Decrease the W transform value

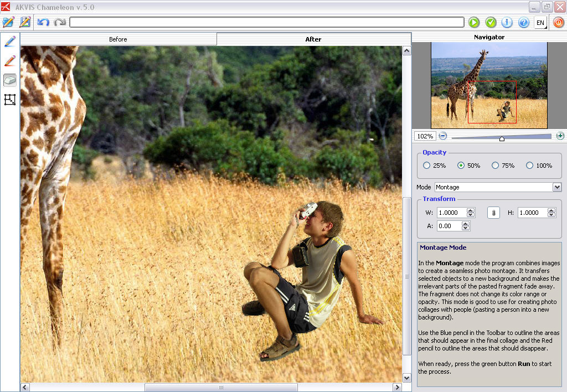(471, 215)
